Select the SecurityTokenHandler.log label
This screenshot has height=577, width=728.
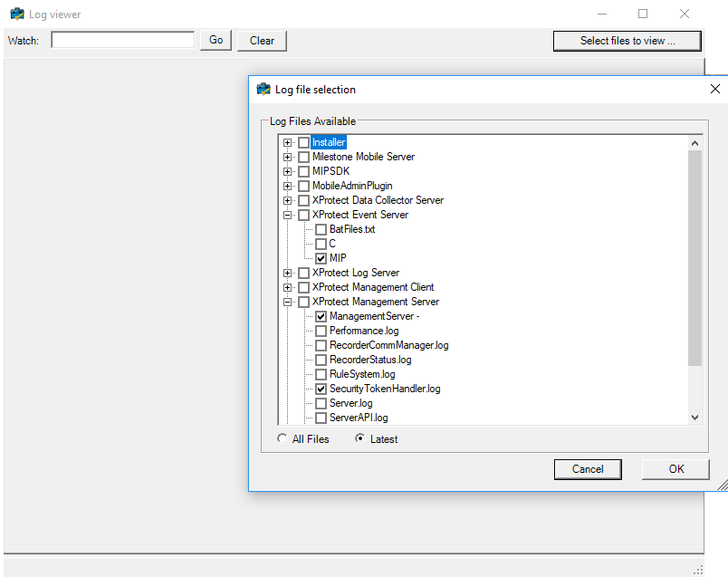tap(385, 389)
